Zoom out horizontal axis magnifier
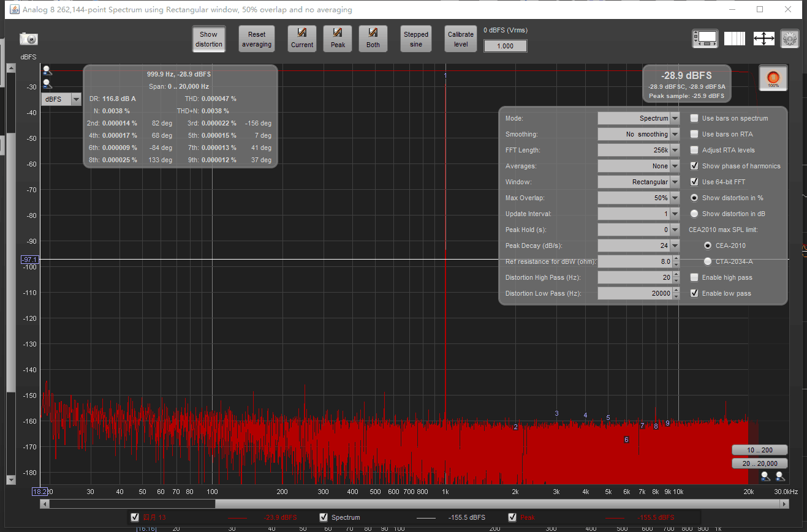The image size is (807, 532). pyautogui.click(x=765, y=476)
